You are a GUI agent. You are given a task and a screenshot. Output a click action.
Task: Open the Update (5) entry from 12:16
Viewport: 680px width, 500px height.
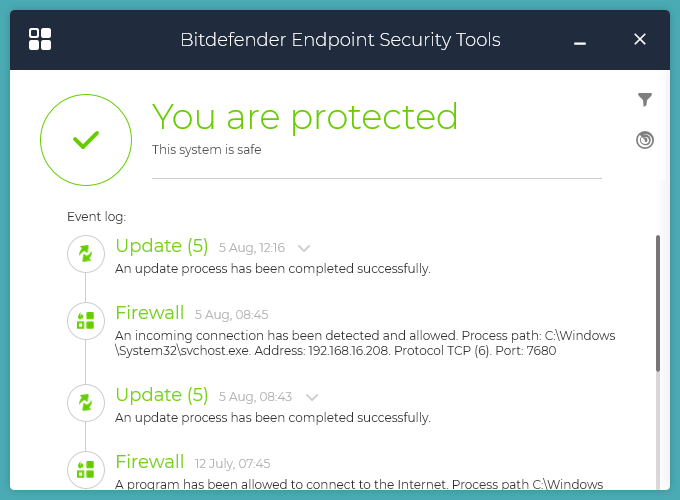[162, 246]
